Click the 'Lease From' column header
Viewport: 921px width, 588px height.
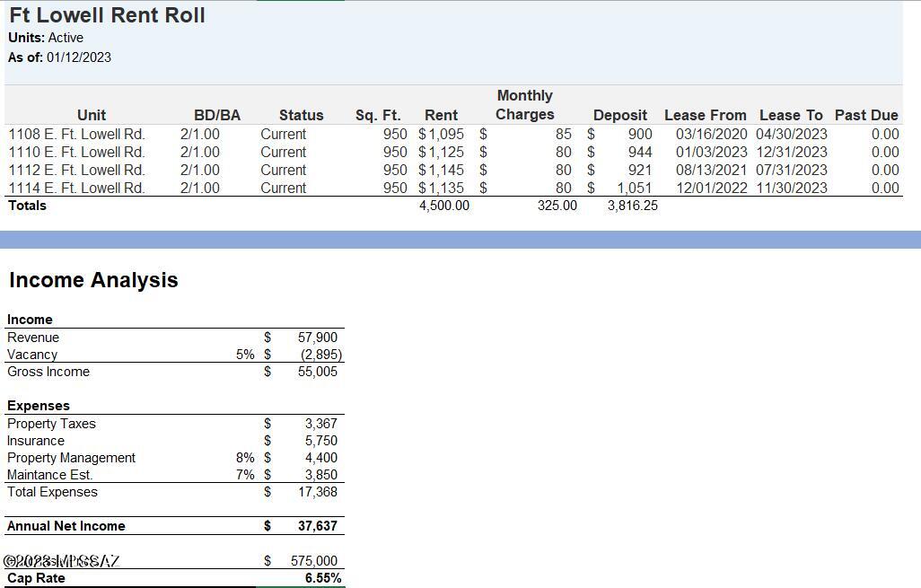click(x=706, y=115)
